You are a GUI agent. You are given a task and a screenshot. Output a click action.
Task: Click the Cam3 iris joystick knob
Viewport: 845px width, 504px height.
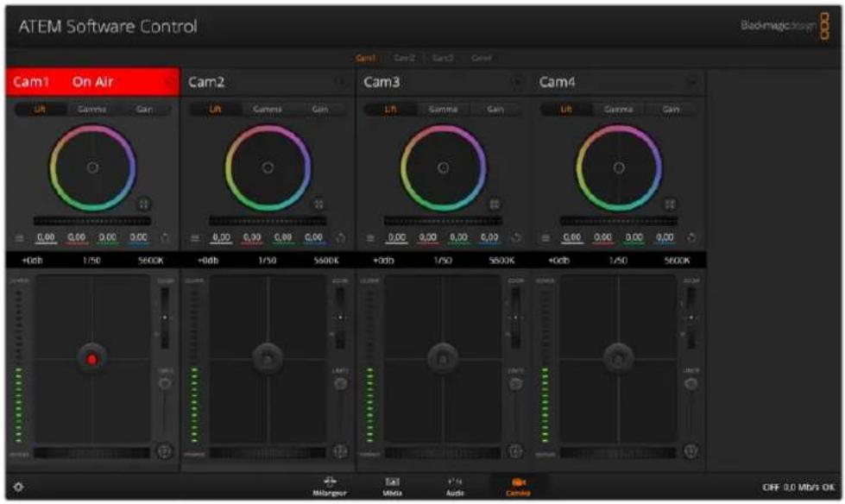(443, 357)
